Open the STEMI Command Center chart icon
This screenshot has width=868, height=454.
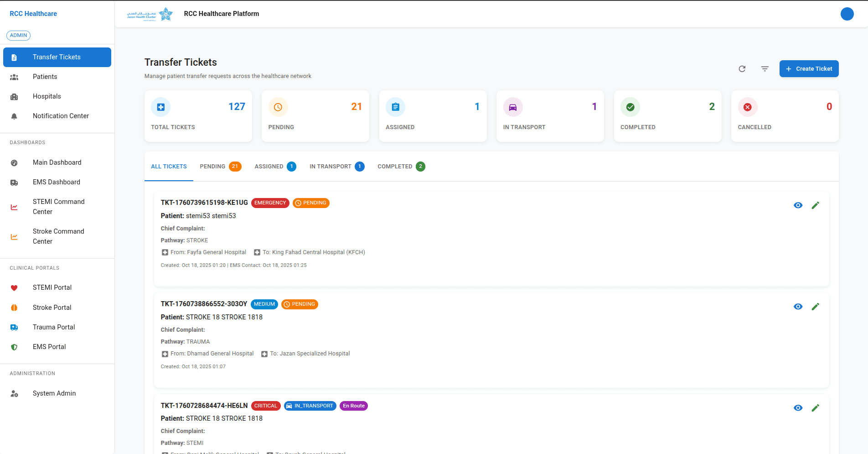14,207
